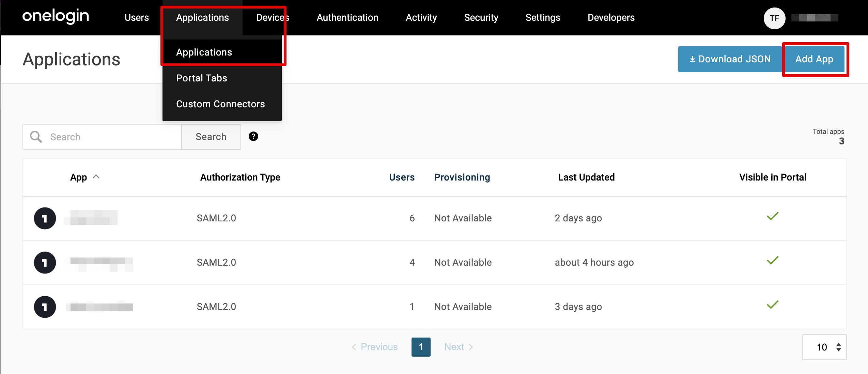Sort by the Provisioning column
The width and height of the screenshot is (868, 374).
(462, 177)
